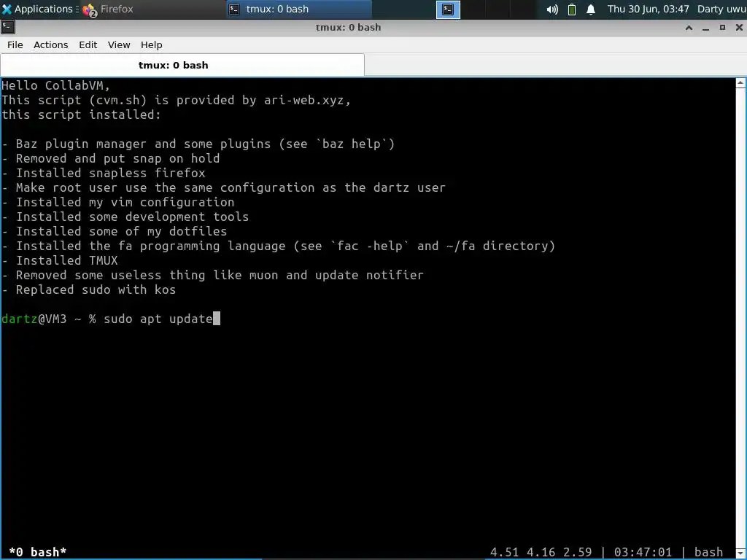The image size is (747, 560).
Task: Click the line 'Removed and put snap on hold'
Action: (x=111, y=158)
